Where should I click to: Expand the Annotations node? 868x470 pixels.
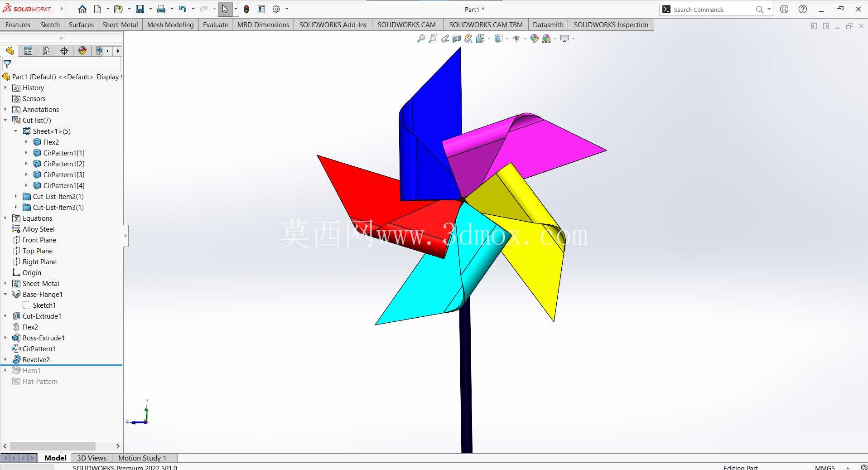(5, 109)
